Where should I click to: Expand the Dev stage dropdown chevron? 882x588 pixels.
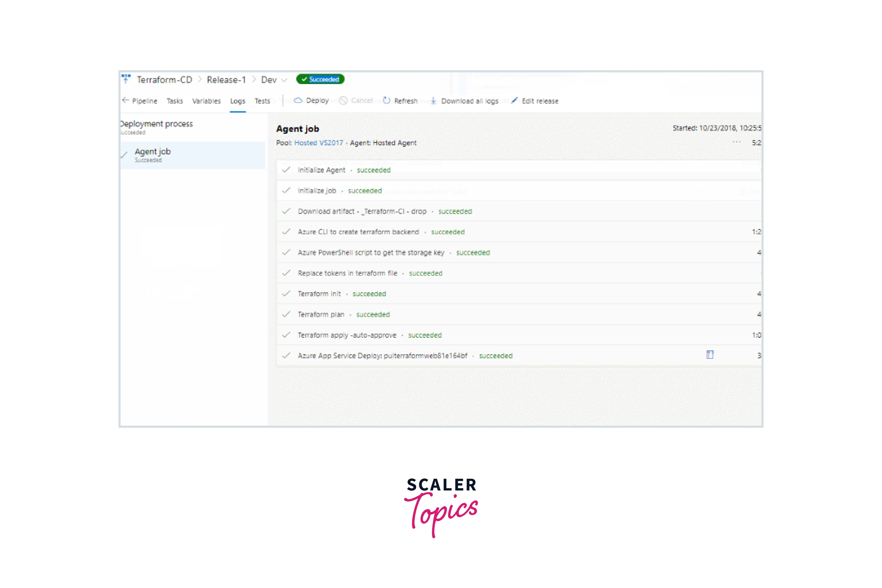284,80
